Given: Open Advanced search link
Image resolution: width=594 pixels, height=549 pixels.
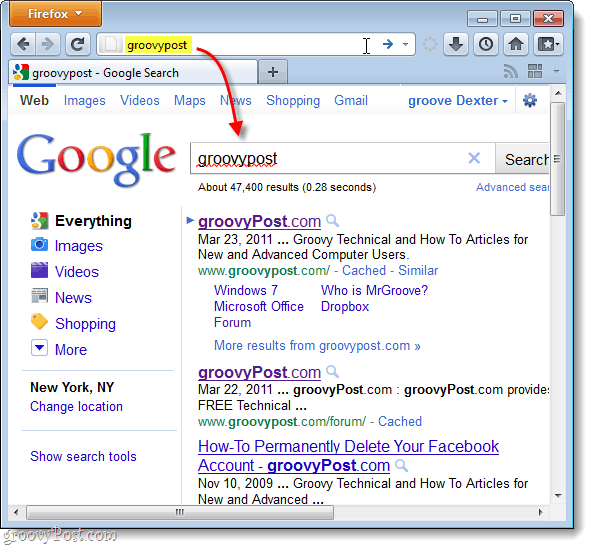Looking at the screenshot, I should (512, 187).
